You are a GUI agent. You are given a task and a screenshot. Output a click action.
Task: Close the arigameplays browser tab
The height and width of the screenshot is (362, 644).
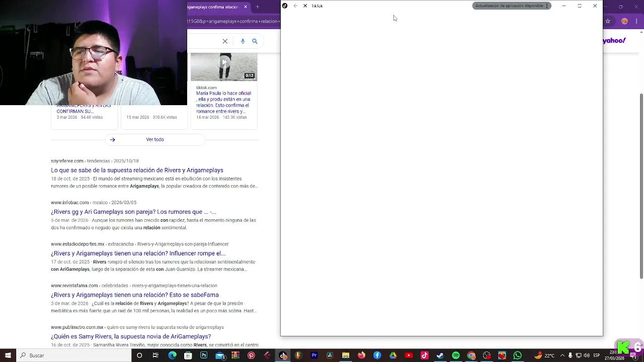[246, 7]
